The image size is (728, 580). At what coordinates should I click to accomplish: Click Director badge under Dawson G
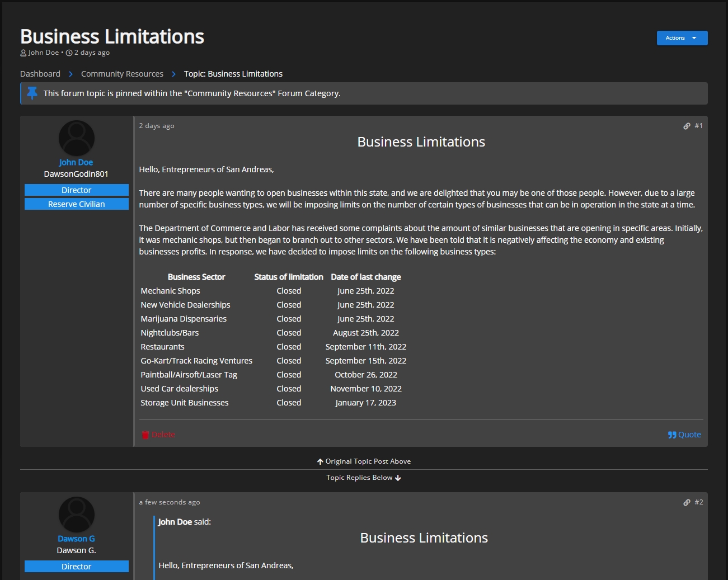click(x=77, y=567)
